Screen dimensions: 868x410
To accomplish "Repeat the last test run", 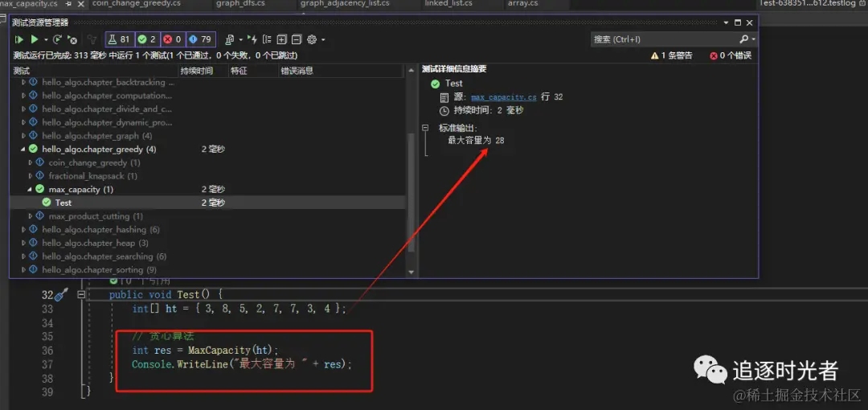I will click(57, 39).
